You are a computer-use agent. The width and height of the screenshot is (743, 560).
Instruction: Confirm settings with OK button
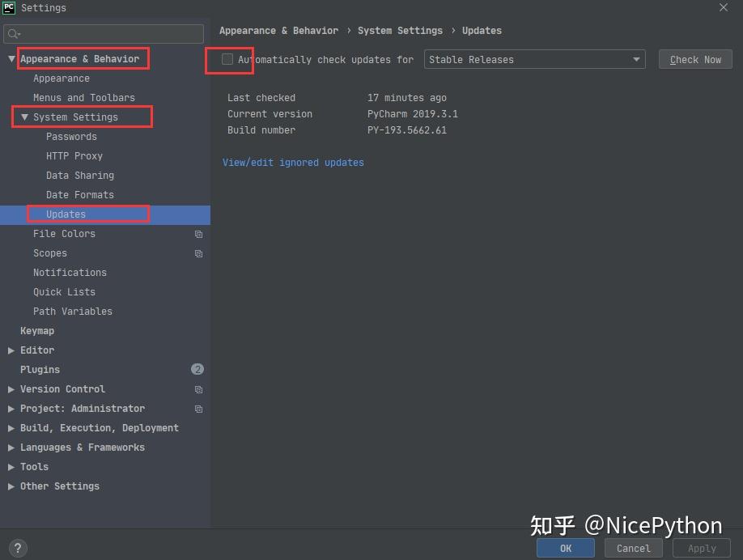coord(565,548)
